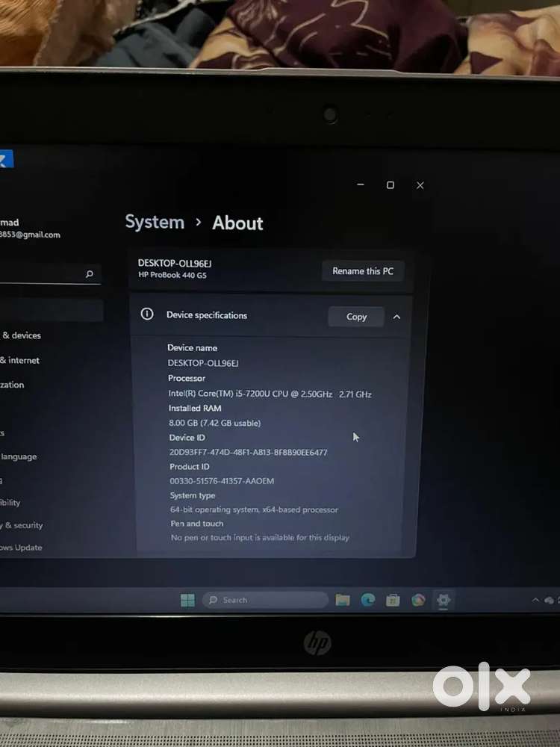This screenshot has width=560, height=747.
Task: Click the Settings gear taskbar icon
Action: [x=444, y=600]
